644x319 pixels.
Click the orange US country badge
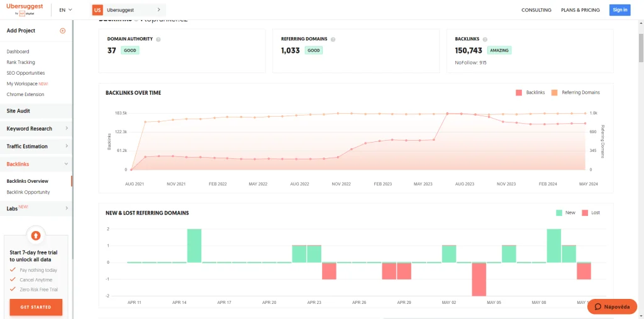point(97,10)
